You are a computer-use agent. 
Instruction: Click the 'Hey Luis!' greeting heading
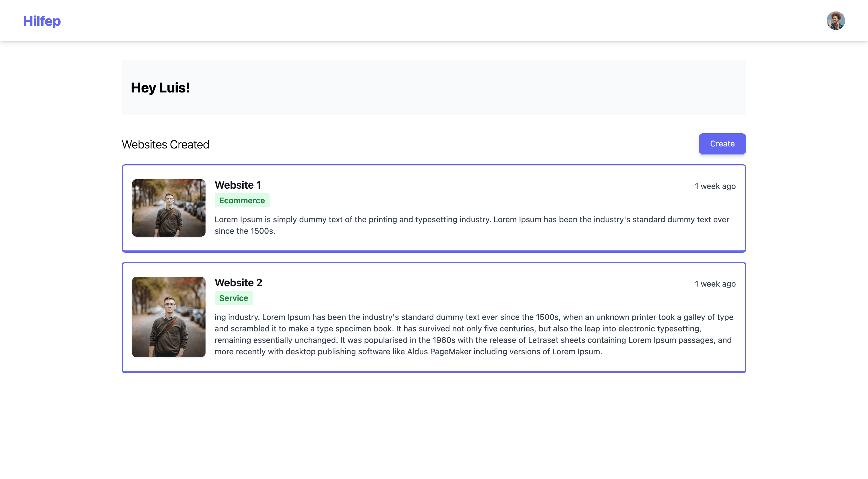coord(160,88)
